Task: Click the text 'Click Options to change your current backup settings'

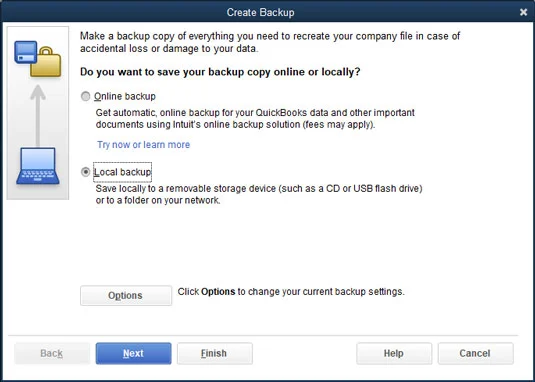Action: tap(291, 292)
